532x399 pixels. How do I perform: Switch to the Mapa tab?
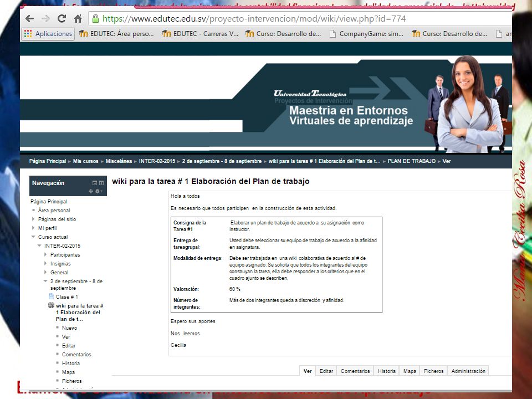coord(410,371)
